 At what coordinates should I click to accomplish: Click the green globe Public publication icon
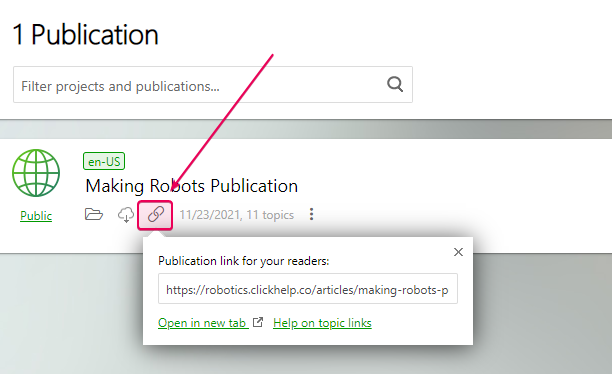(x=36, y=173)
